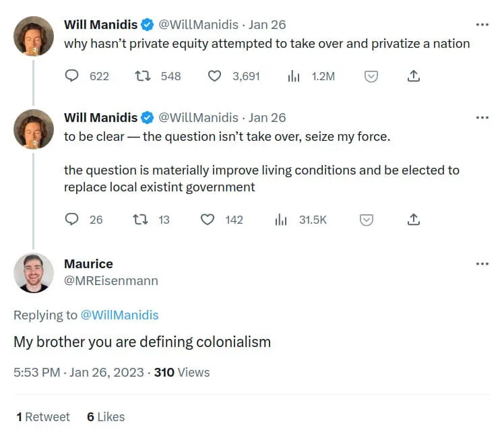Click the @WillManidis link in Replying to
The image size is (504, 438).
[x=119, y=315]
